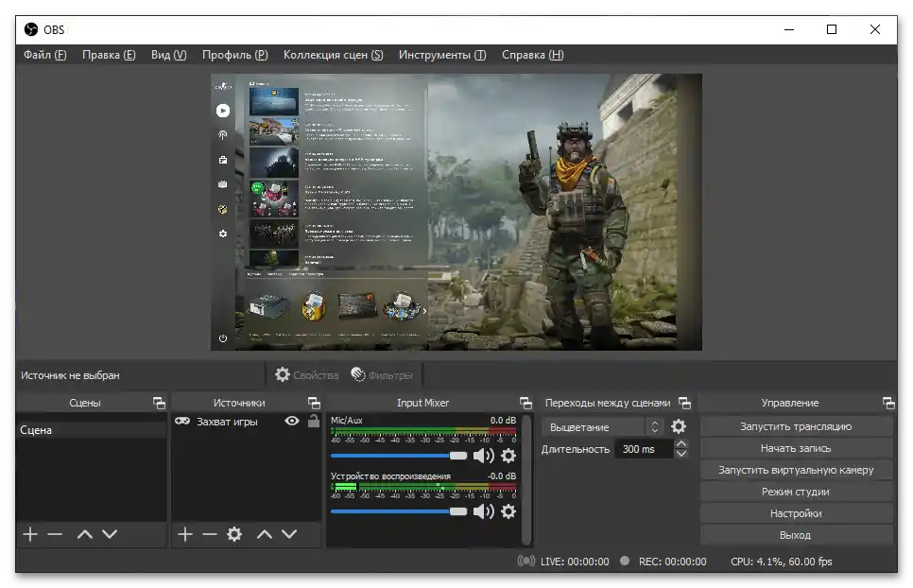Open the Выцветание transition dropdown
Viewport: 913px width, 588px height.
pos(603,426)
